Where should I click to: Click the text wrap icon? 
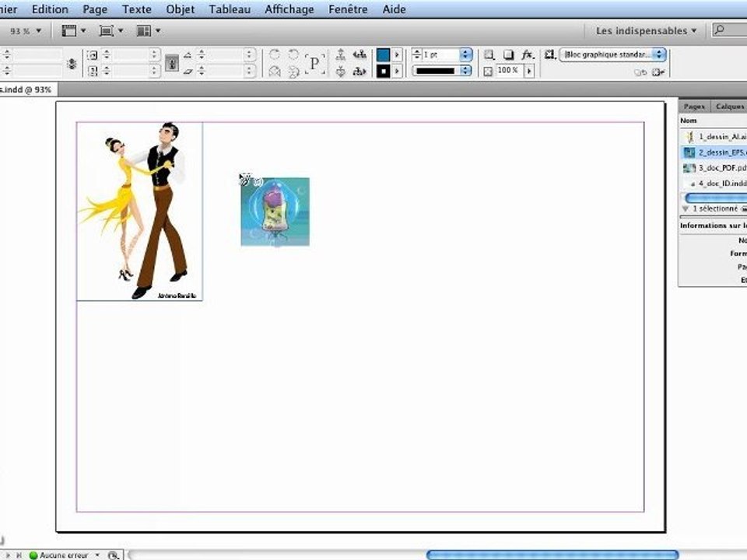(x=489, y=54)
